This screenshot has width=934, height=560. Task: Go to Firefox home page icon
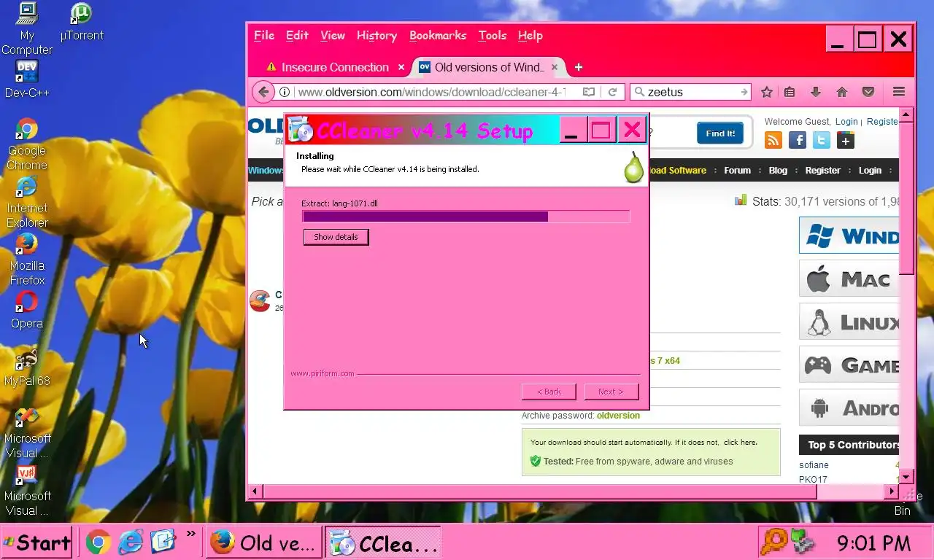(x=842, y=92)
